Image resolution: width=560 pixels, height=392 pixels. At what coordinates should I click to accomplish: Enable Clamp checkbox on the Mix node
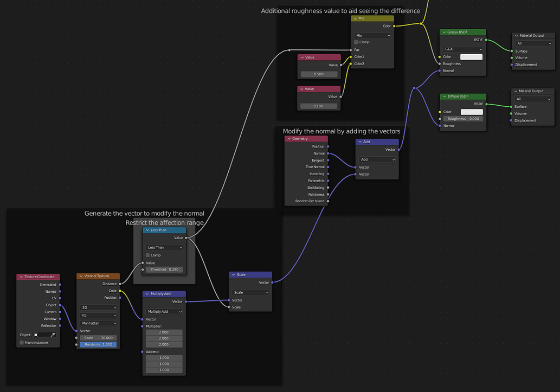pos(356,42)
